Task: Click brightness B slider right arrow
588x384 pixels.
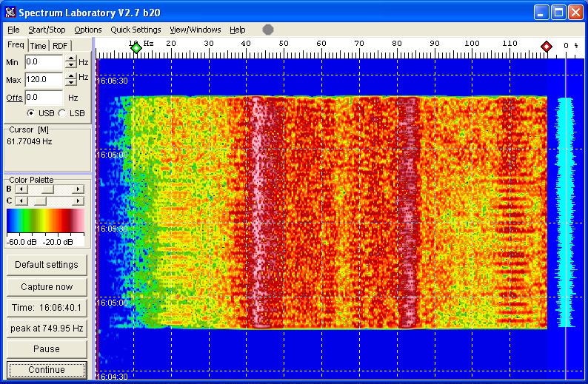Action: (x=78, y=189)
